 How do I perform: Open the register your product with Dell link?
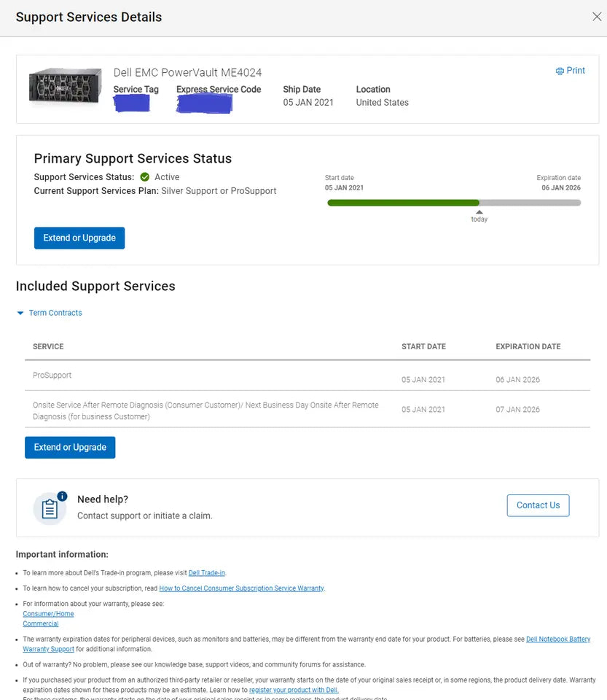click(x=294, y=689)
